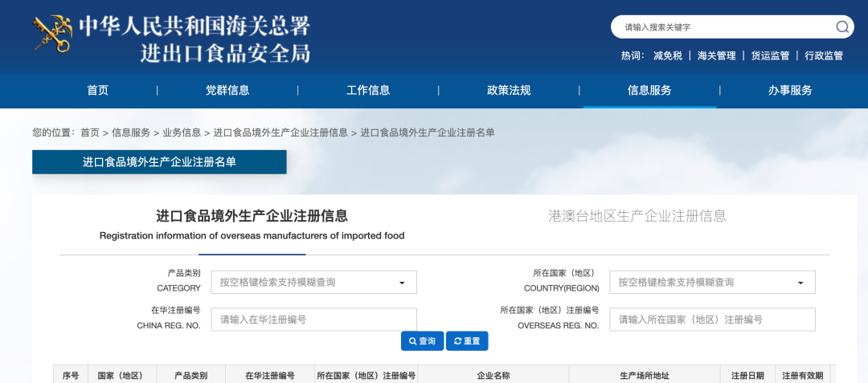The width and height of the screenshot is (868, 383).
Task: Click the 产品类别 column header
Action: click(x=191, y=376)
